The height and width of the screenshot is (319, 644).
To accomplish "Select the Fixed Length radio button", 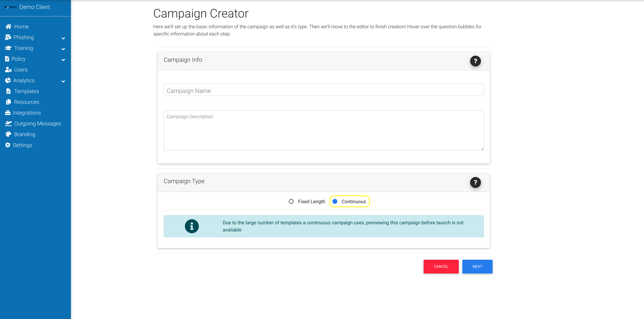I will tap(291, 202).
